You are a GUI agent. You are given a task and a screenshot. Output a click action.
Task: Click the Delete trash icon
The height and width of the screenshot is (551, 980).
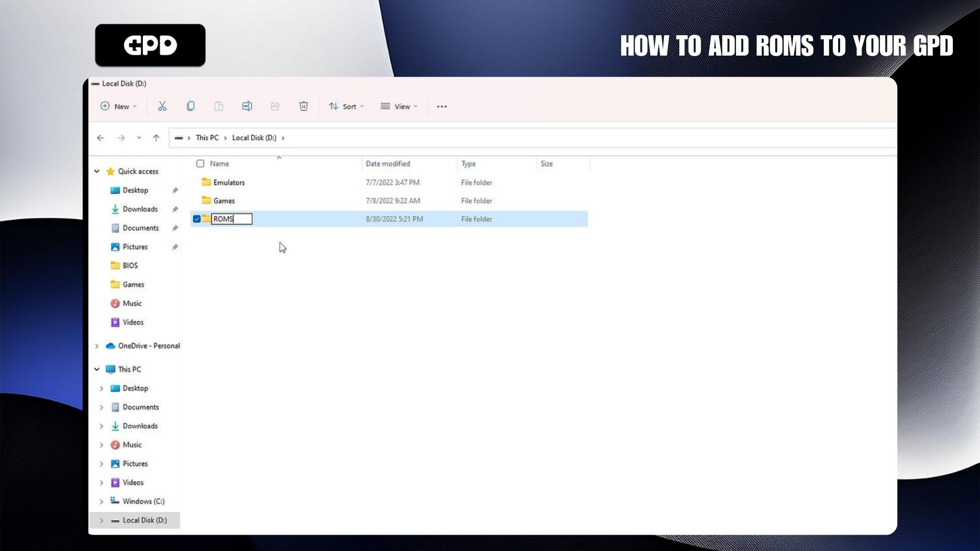303,106
